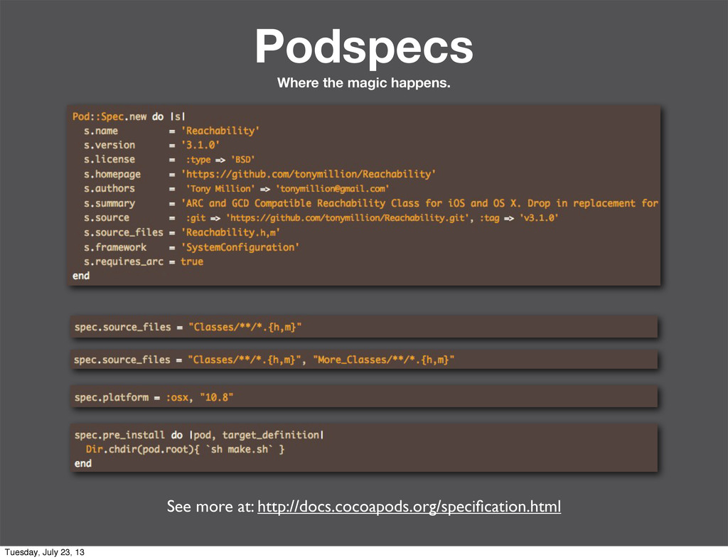Select the email 'tonymillion@gmail.com'

pyautogui.click(x=333, y=189)
